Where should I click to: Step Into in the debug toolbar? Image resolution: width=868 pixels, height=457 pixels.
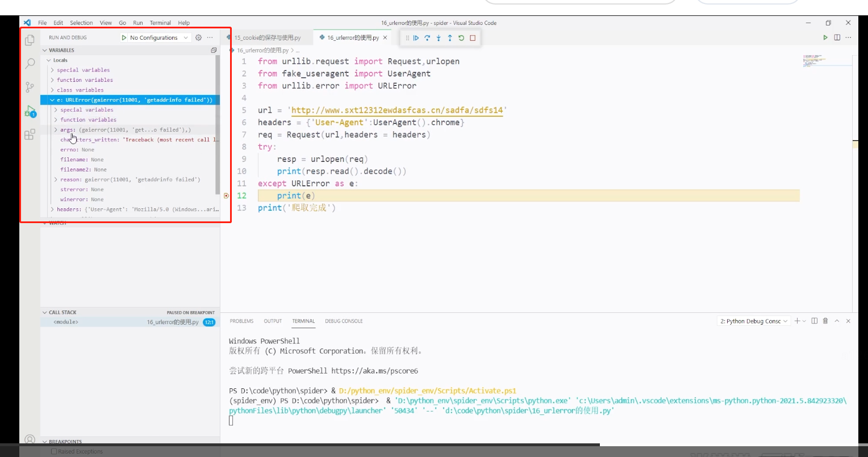pos(439,38)
